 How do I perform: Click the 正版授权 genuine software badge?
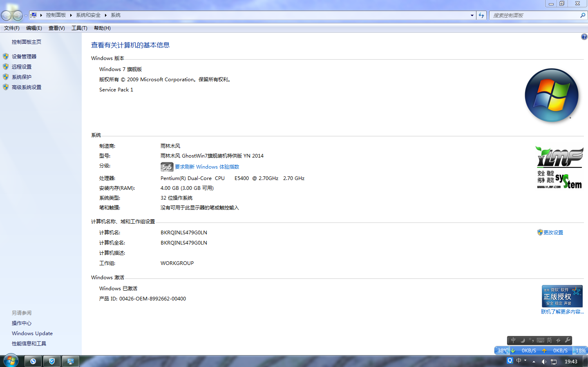[x=562, y=296]
